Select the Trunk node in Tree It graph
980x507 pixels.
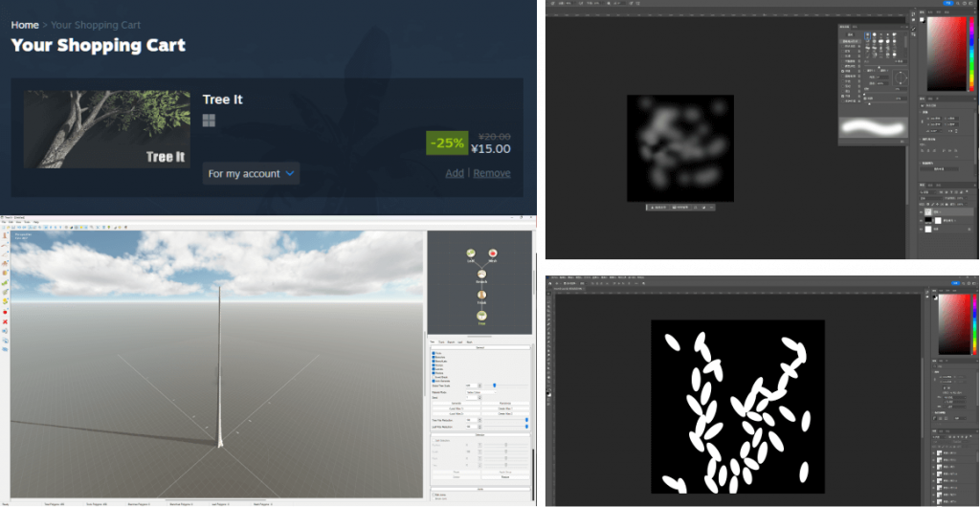point(481,296)
